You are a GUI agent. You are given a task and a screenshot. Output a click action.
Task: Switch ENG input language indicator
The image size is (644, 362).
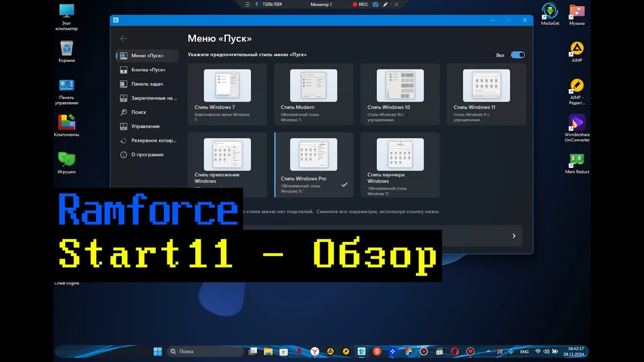point(524,351)
